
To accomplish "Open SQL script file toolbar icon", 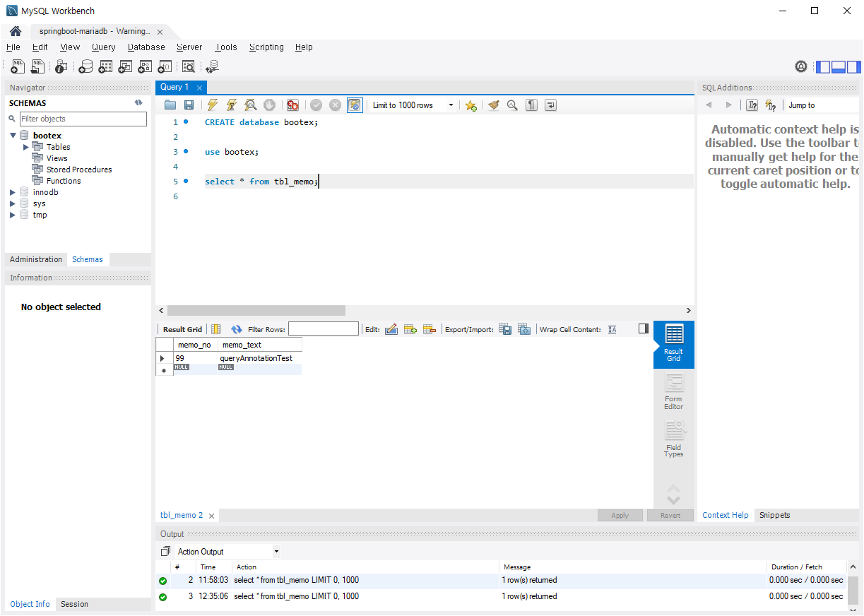I will click(38, 66).
